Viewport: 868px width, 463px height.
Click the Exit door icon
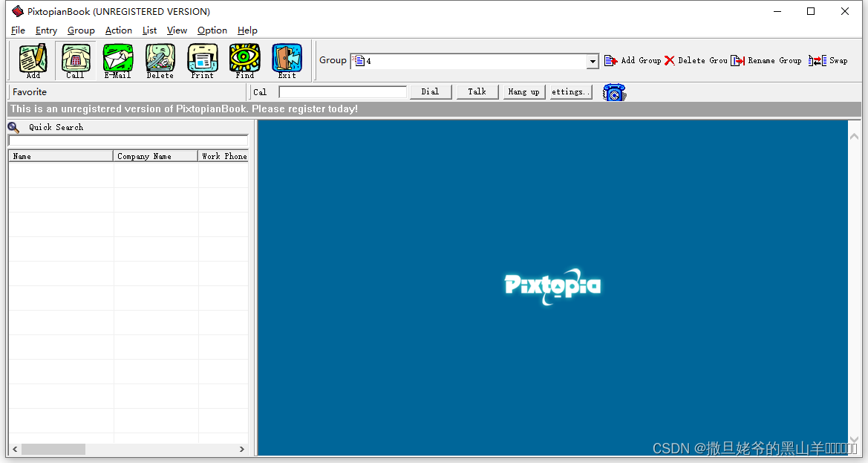click(x=287, y=60)
